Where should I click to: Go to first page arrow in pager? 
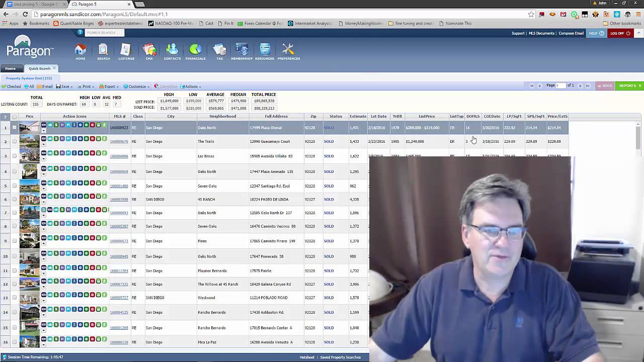pyautogui.click(x=531, y=85)
